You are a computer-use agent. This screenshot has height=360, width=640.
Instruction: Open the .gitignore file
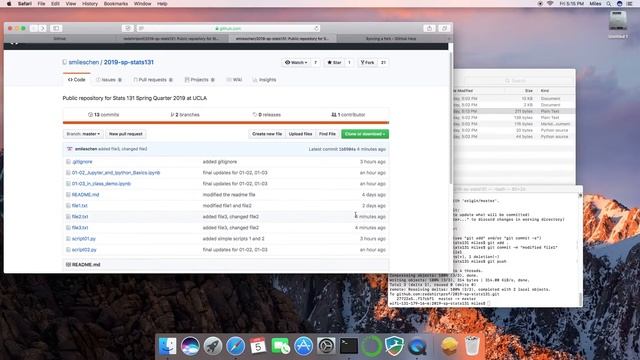pyautogui.click(x=82, y=162)
